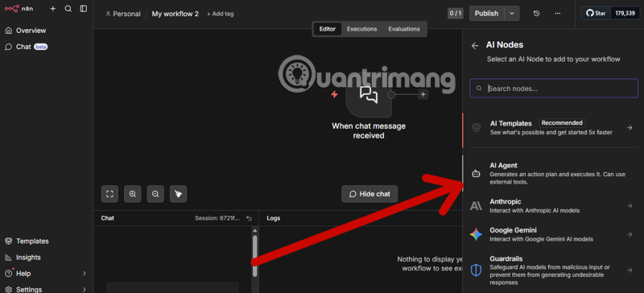
Task: Click the Session ID text
Action: 217,218
